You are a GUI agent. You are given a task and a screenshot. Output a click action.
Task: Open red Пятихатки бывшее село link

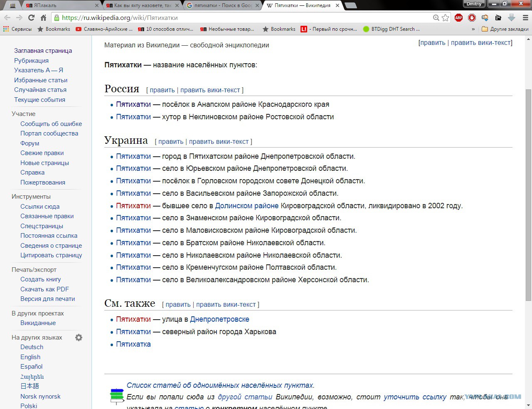(133, 206)
